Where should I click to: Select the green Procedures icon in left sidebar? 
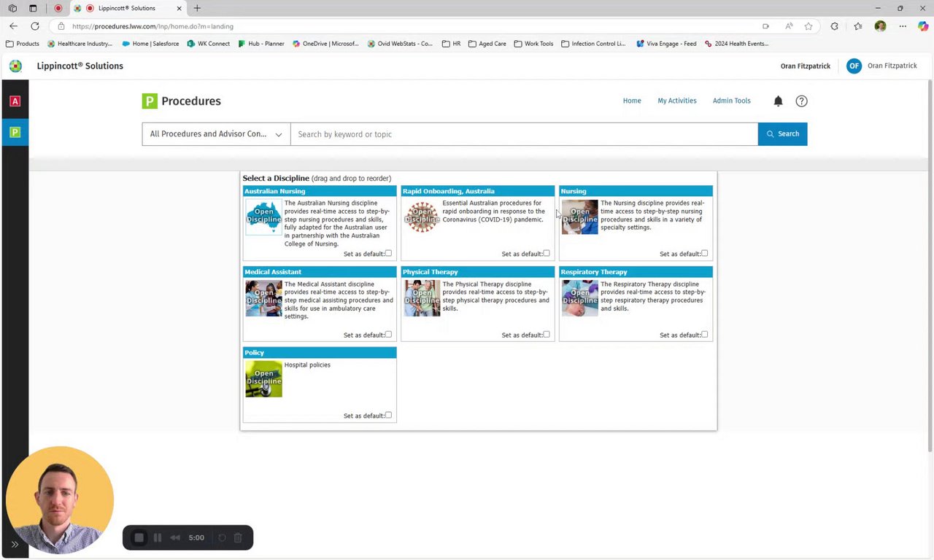click(15, 132)
